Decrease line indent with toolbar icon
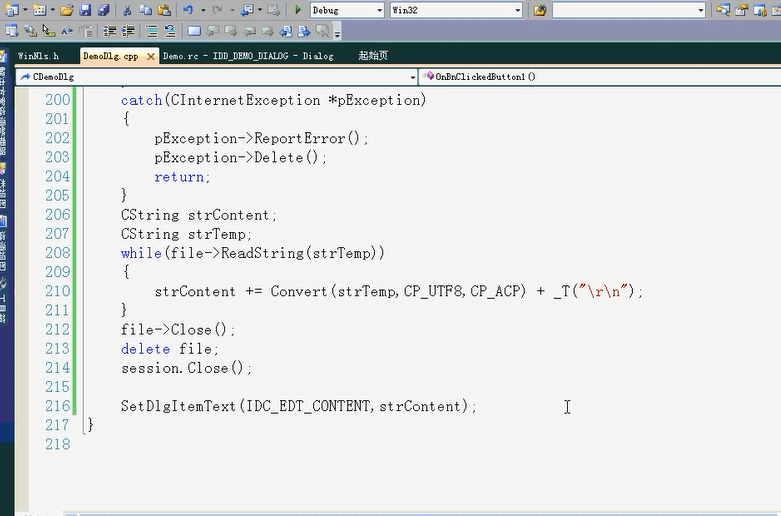Viewport: 781px width, 516px height. click(109, 31)
